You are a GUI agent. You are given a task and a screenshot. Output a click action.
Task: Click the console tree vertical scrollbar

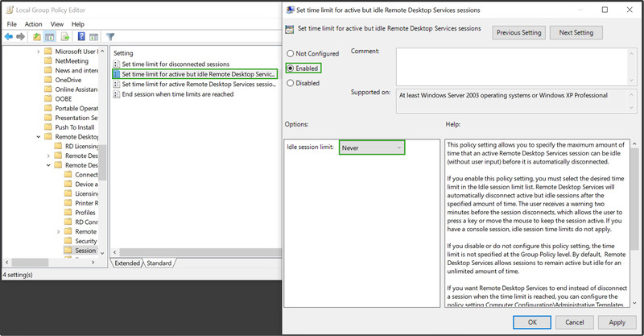[102, 163]
